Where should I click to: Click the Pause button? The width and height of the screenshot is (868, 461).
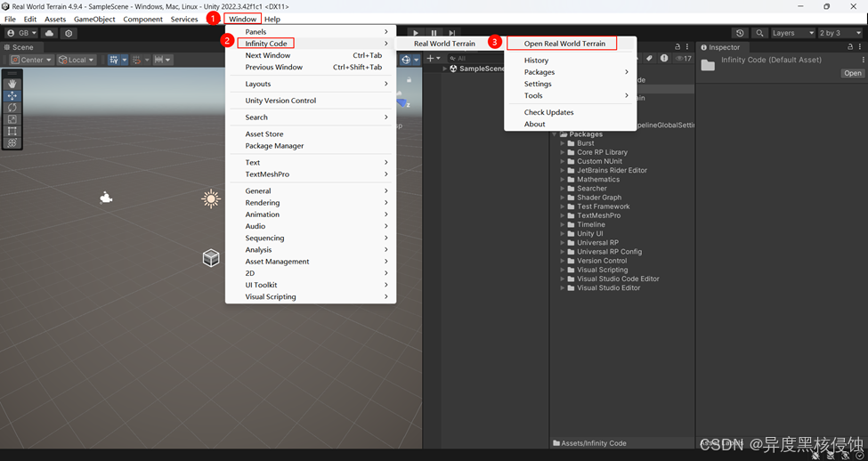(434, 33)
